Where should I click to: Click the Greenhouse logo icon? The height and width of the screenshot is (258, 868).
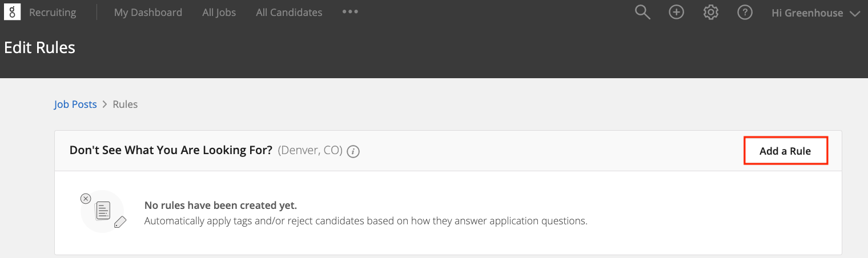coord(12,12)
